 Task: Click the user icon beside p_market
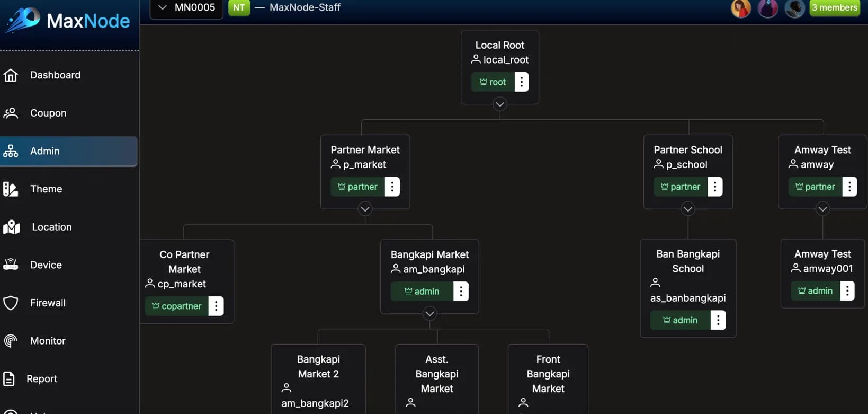[x=335, y=164]
